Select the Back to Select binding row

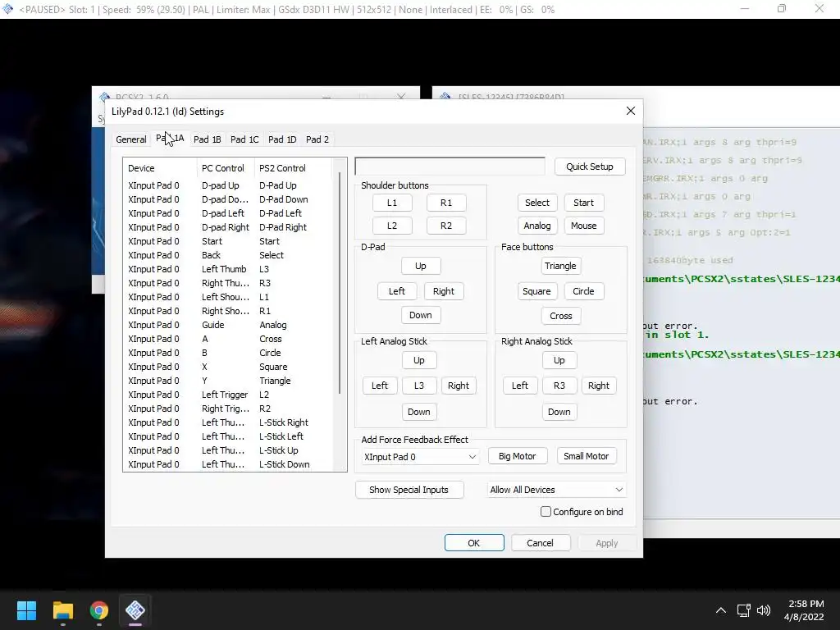228,256
